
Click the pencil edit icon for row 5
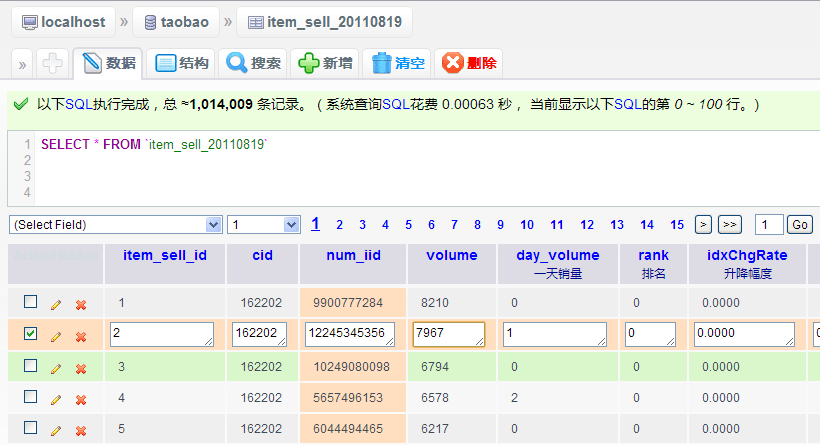tap(56, 430)
